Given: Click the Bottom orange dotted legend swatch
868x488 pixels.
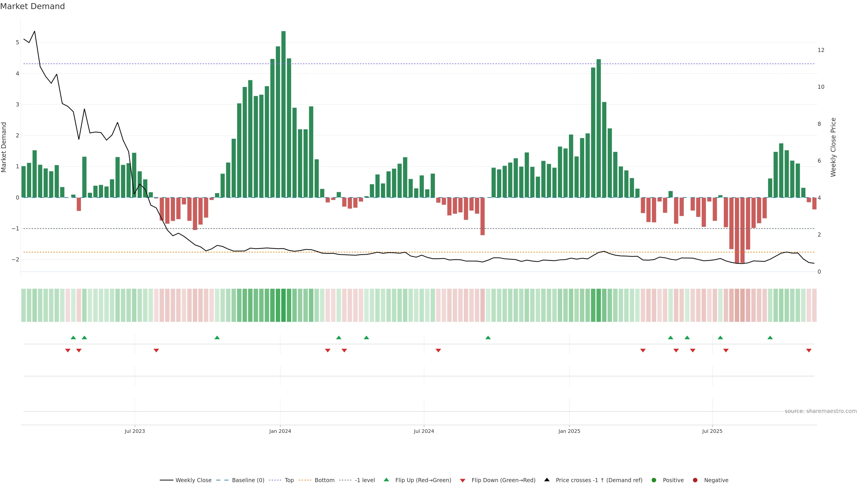Looking at the screenshot, I should [305, 480].
